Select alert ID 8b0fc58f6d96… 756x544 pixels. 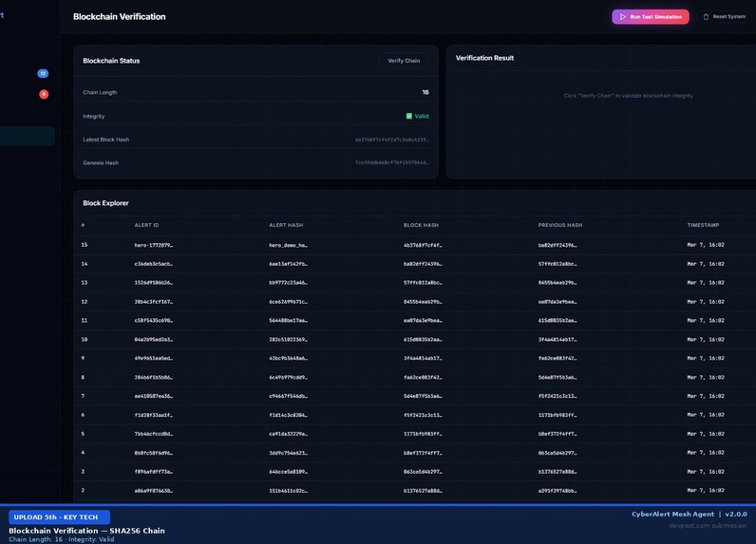pyautogui.click(x=153, y=453)
